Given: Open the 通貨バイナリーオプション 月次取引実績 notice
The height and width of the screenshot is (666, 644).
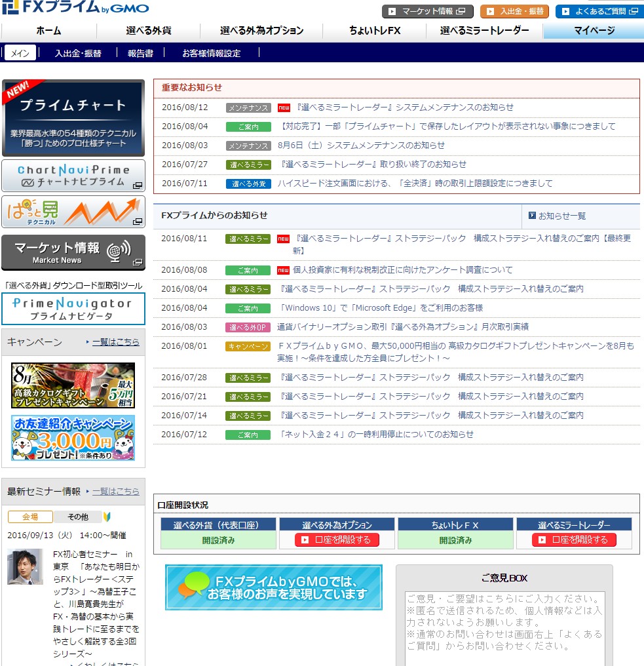Looking at the screenshot, I should coord(403,327).
